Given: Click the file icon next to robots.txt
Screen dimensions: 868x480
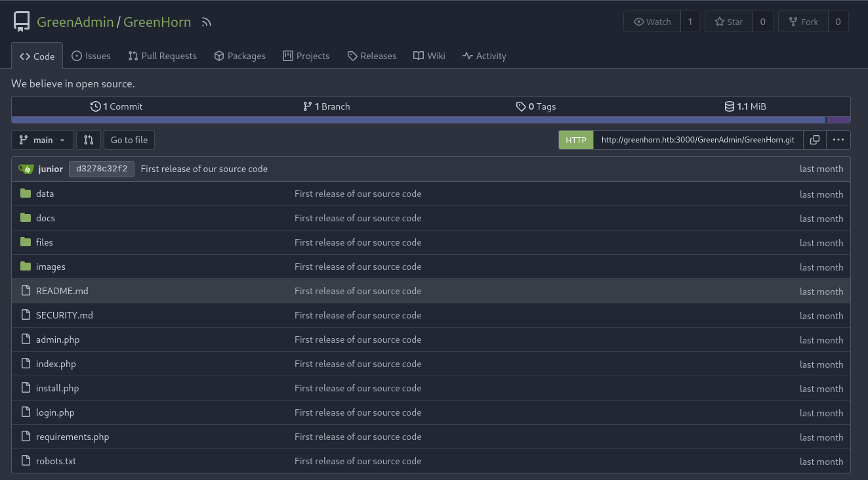Looking at the screenshot, I should pos(26,461).
